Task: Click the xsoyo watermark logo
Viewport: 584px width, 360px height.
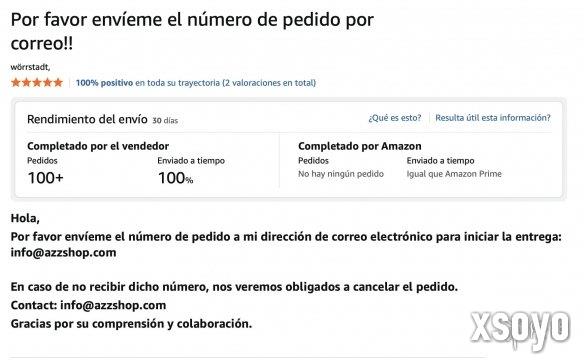Action: pyautogui.click(x=520, y=329)
